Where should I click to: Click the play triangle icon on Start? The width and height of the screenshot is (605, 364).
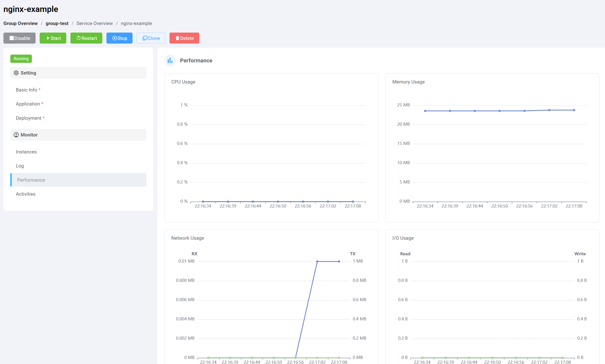click(48, 38)
